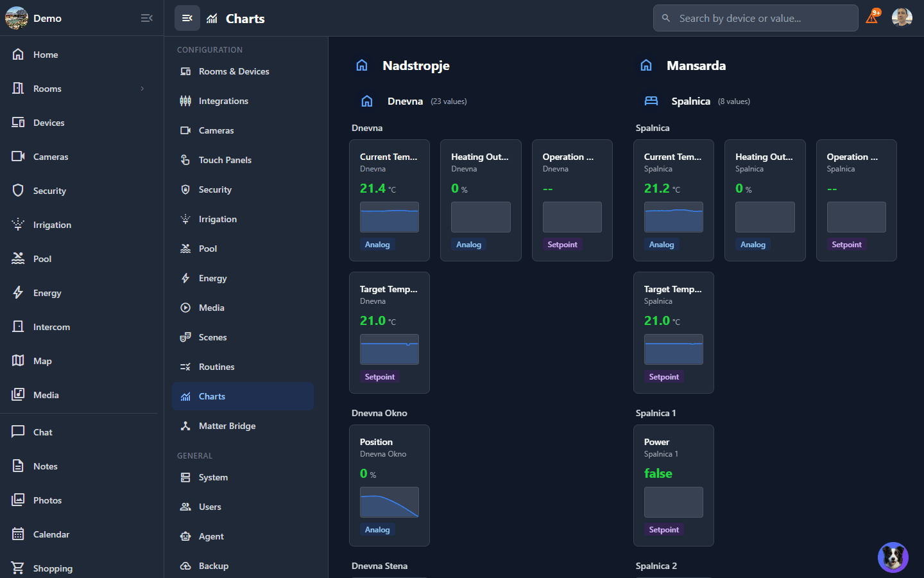
Task: Click the alerts icon showing 9+ notifications
Action: pyautogui.click(x=872, y=17)
